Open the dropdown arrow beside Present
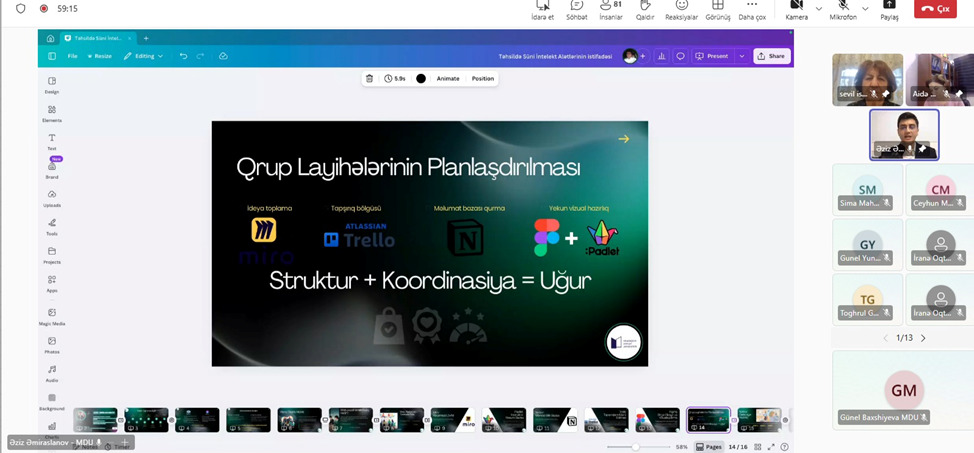The image size is (974, 453). point(741,56)
